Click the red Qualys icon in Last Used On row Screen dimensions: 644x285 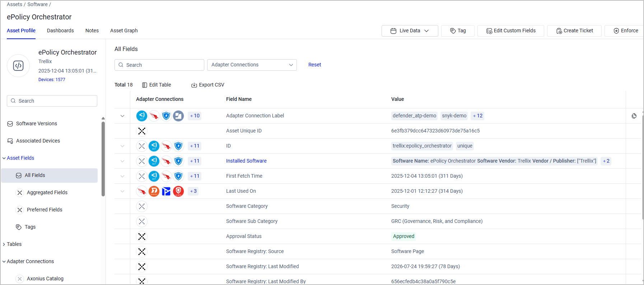(x=178, y=191)
